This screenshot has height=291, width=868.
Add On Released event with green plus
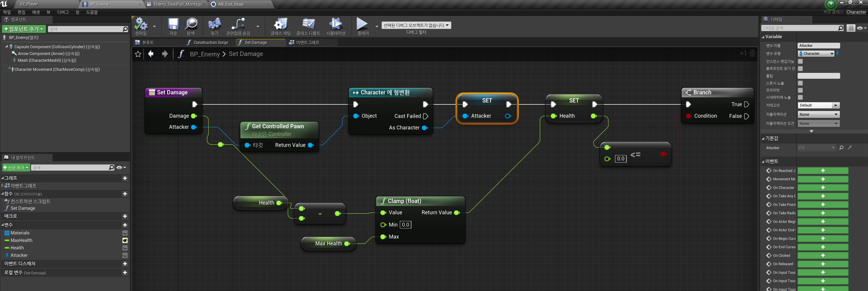823,264
